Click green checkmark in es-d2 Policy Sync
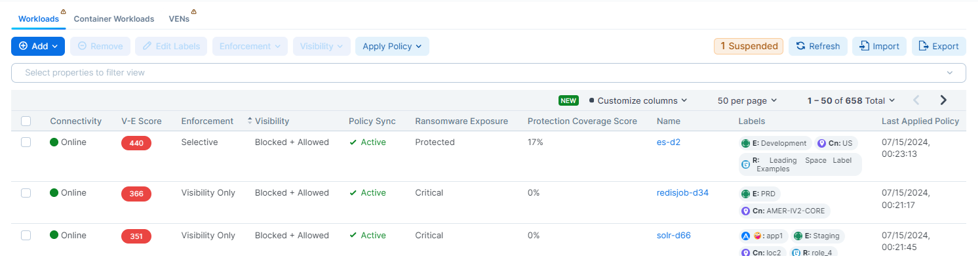The image size is (980, 256). coord(353,142)
